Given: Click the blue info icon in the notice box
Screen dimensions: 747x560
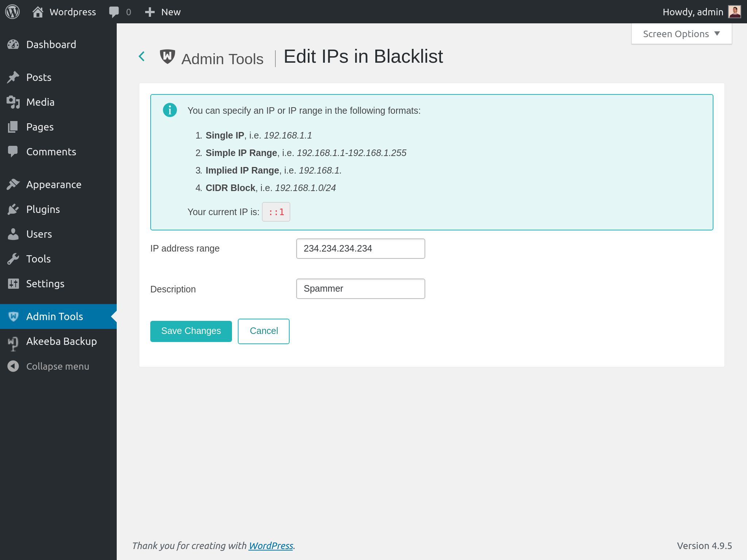Looking at the screenshot, I should [170, 110].
